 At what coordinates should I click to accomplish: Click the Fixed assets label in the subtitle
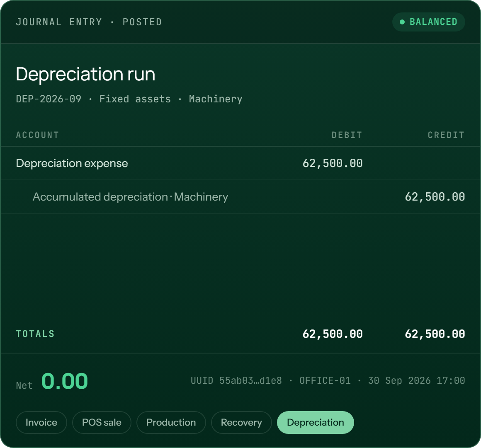point(135,99)
